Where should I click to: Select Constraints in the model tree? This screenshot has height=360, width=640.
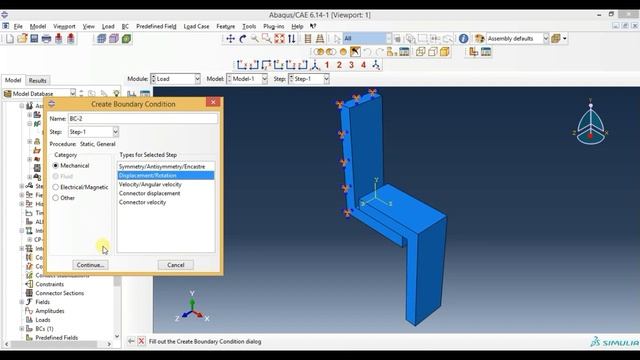coord(50,284)
